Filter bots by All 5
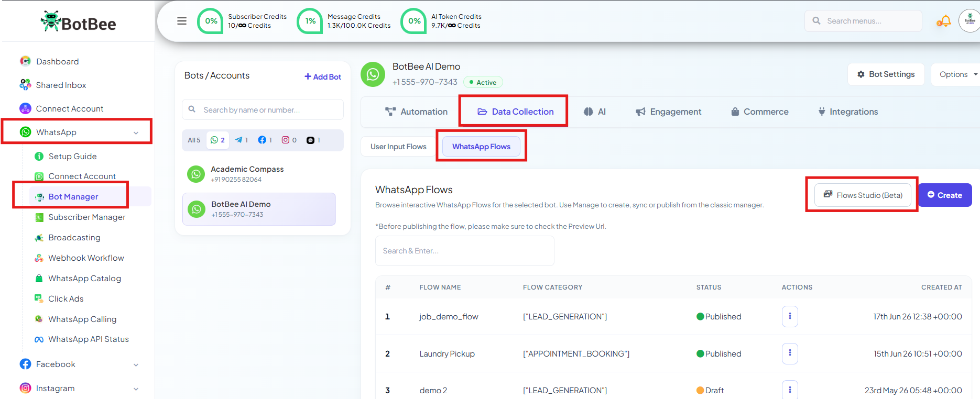 [194, 140]
